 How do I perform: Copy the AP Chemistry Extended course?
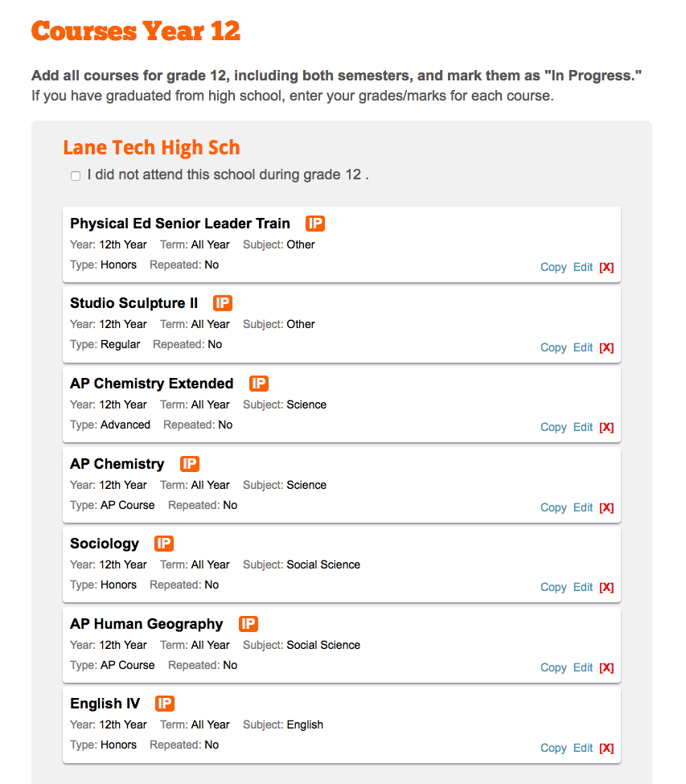(553, 428)
